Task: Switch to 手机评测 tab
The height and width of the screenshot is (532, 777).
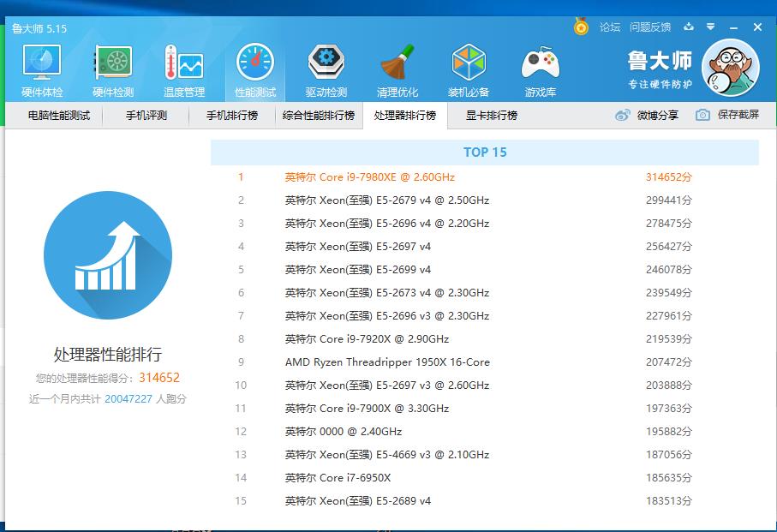Action: click(146, 116)
